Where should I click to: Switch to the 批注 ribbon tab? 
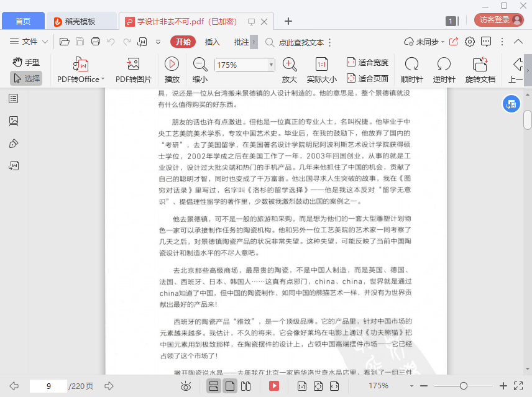coord(242,42)
